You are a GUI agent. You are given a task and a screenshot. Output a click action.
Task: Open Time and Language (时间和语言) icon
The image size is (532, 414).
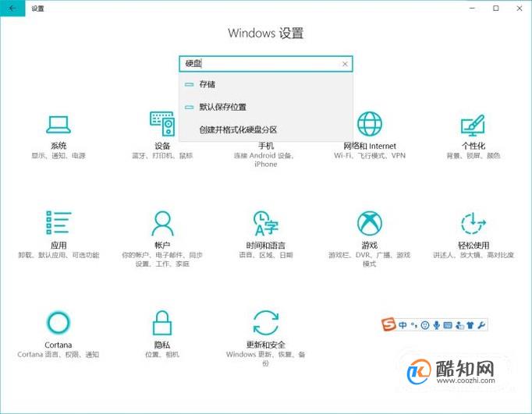(x=266, y=223)
